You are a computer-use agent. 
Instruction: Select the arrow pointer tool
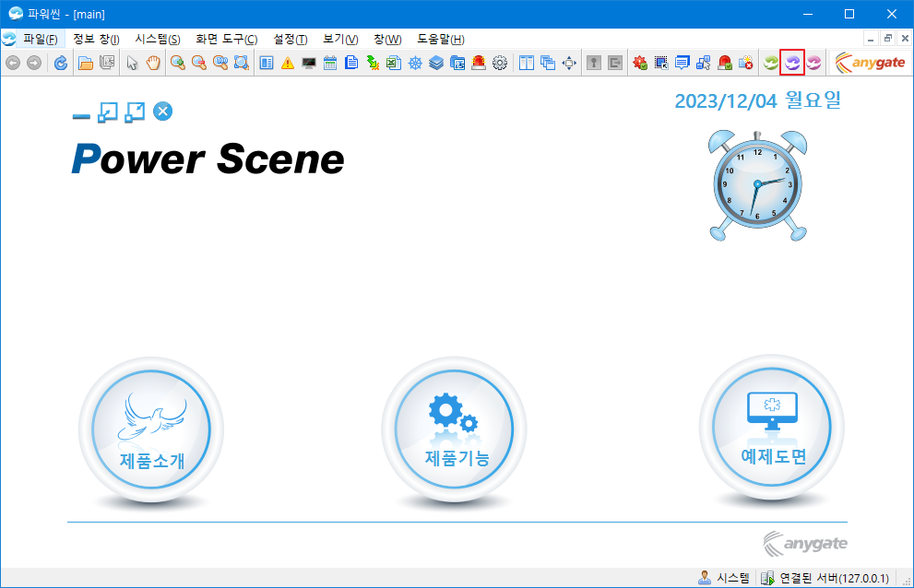[132, 63]
